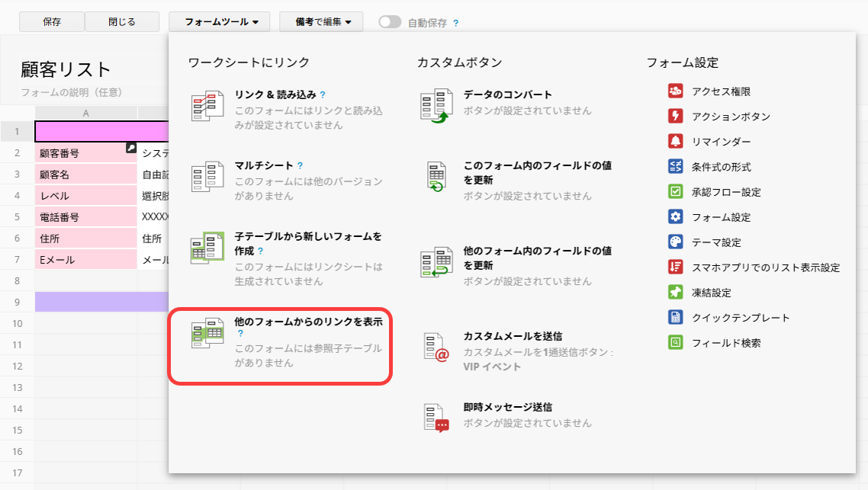868x490 pixels.
Task: Open the 承認フロー設定 link
Action: 725,192
